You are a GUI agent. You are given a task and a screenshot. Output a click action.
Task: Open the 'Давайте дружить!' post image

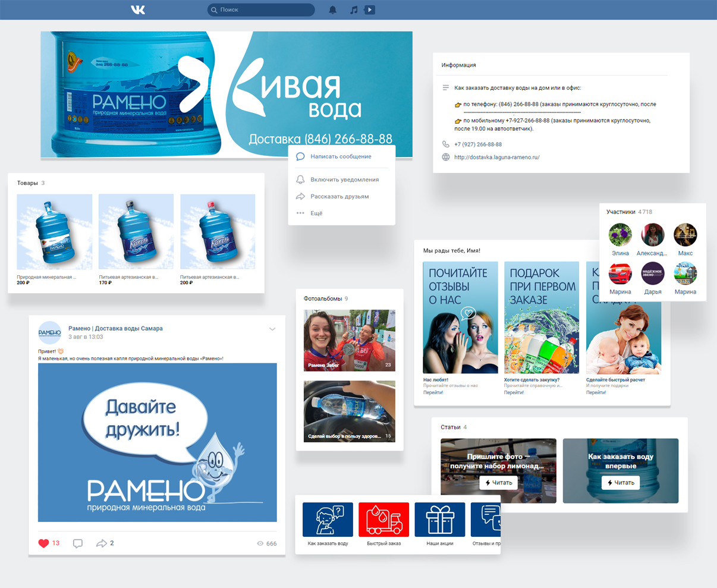click(158, 442)
